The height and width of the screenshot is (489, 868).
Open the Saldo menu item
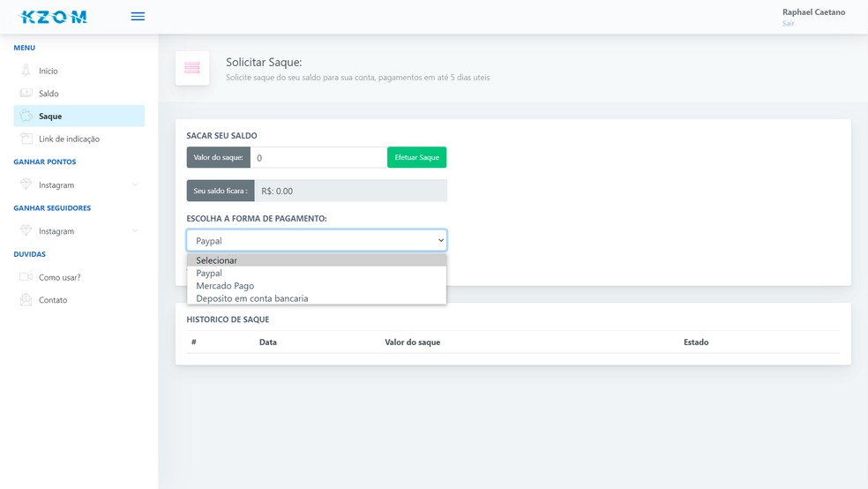(79, 93)
